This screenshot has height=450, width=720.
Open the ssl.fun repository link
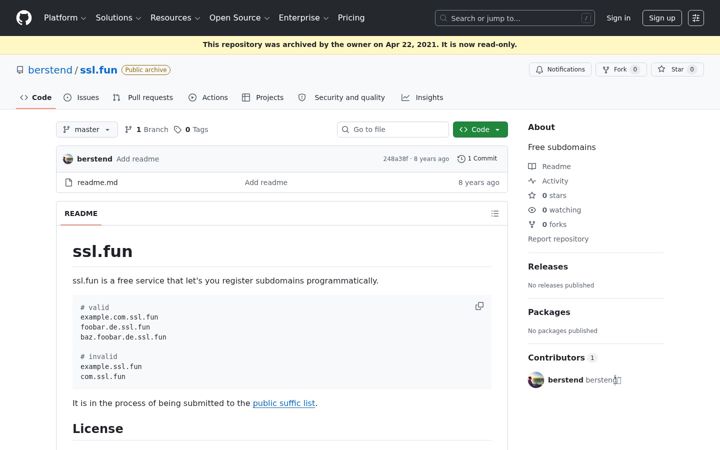[98, 70]
